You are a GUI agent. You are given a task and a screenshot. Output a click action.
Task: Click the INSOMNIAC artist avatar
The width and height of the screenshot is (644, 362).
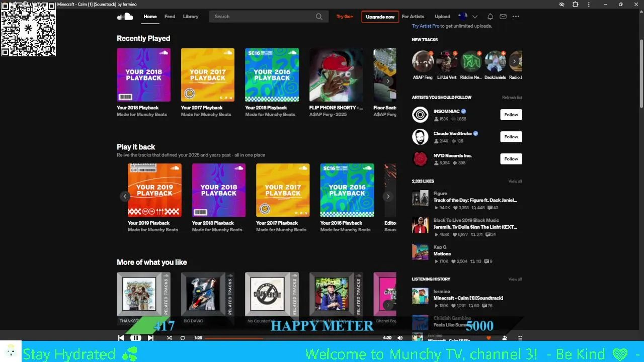(420, 115)
